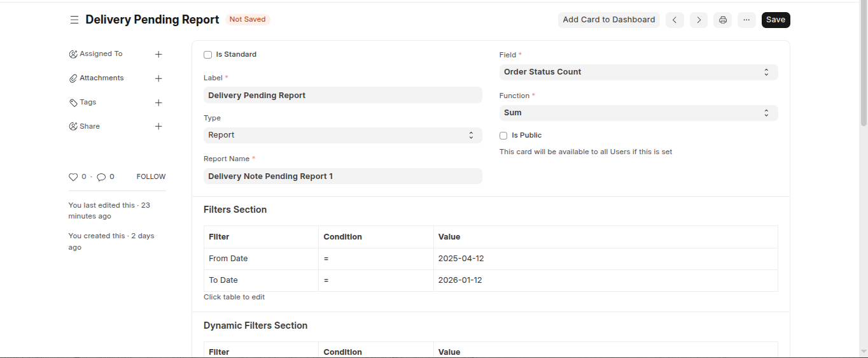Open the Function dropdown showing Sum
Viewport: 868px width, 358px height.
[x=638, y=113]
